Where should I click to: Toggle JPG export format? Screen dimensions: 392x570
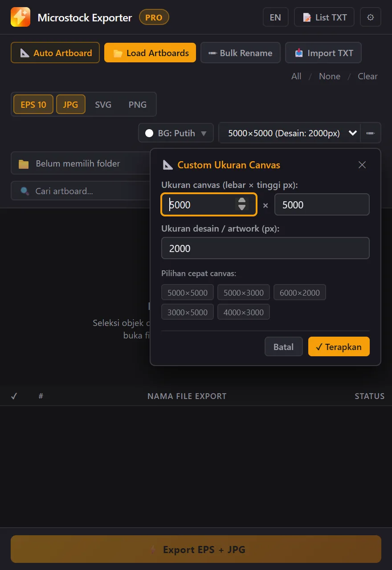71,105
